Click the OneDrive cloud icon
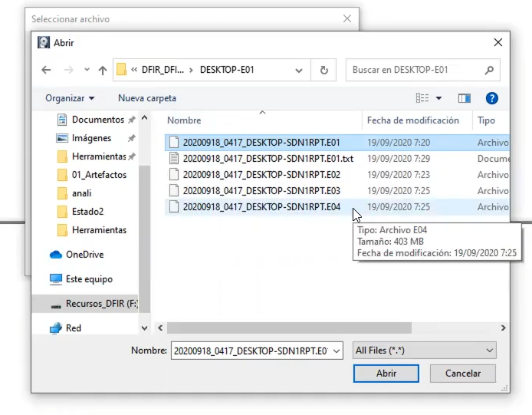The image size is (532, 415). pyautogui.click(x=56, y=255)
